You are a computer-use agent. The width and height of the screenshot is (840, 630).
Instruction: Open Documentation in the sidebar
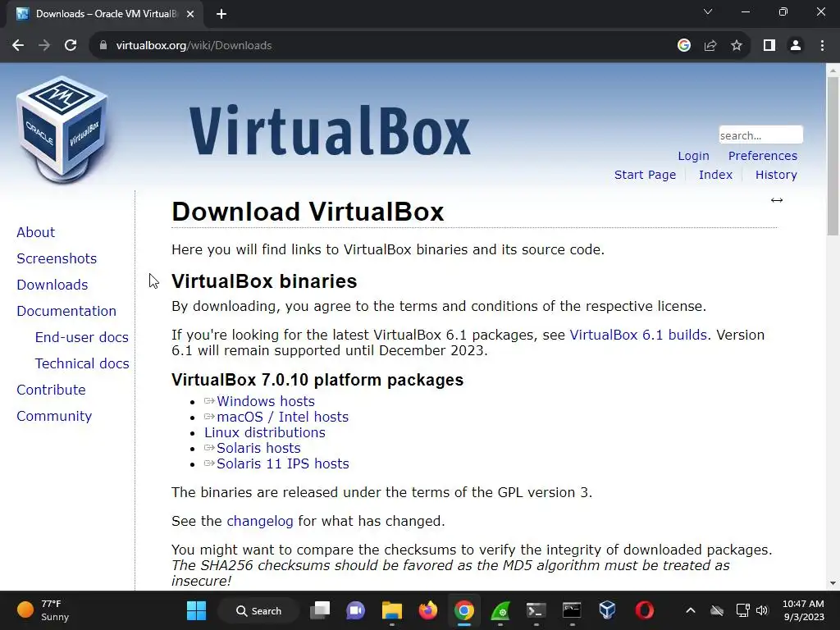[66, 311]
